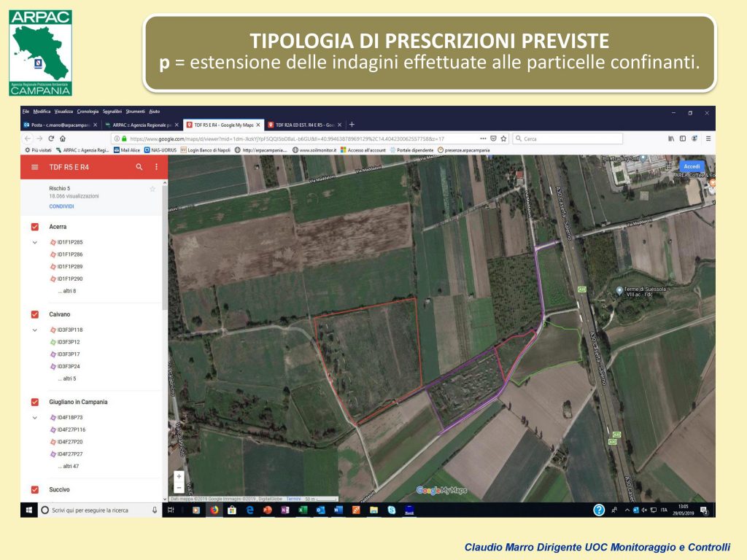Switch to the Posta c.marro tab
747x560 pixels.
(x=57, y=125)
